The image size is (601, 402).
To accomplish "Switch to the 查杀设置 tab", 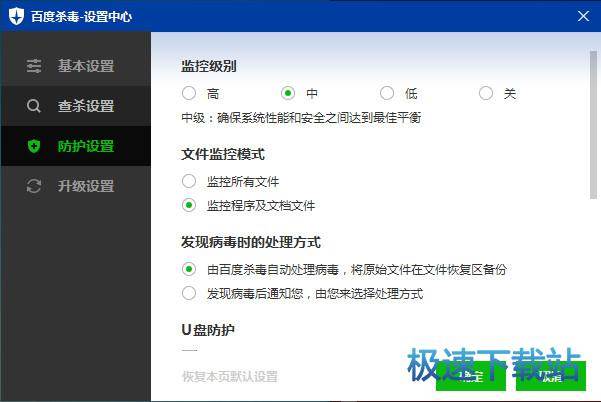I will pos(76,106).
